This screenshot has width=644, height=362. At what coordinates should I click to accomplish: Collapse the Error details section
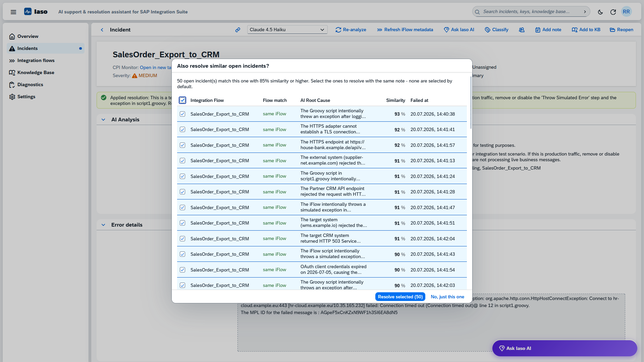click(103, 225)
